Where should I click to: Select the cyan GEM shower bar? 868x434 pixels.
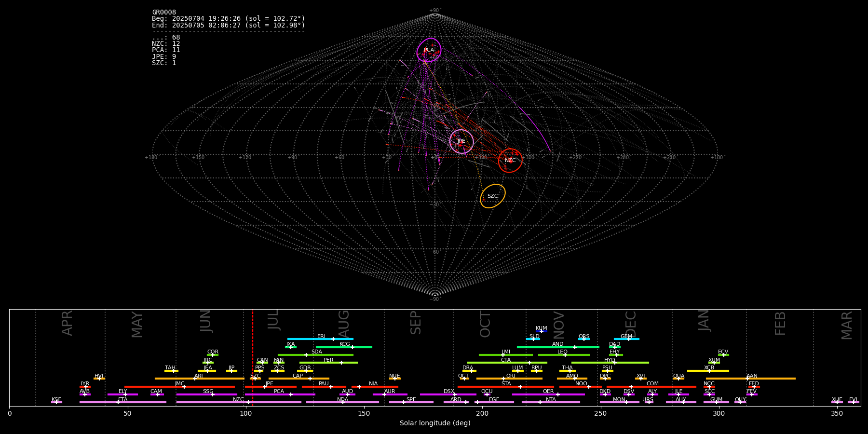[x=626, y=339]
